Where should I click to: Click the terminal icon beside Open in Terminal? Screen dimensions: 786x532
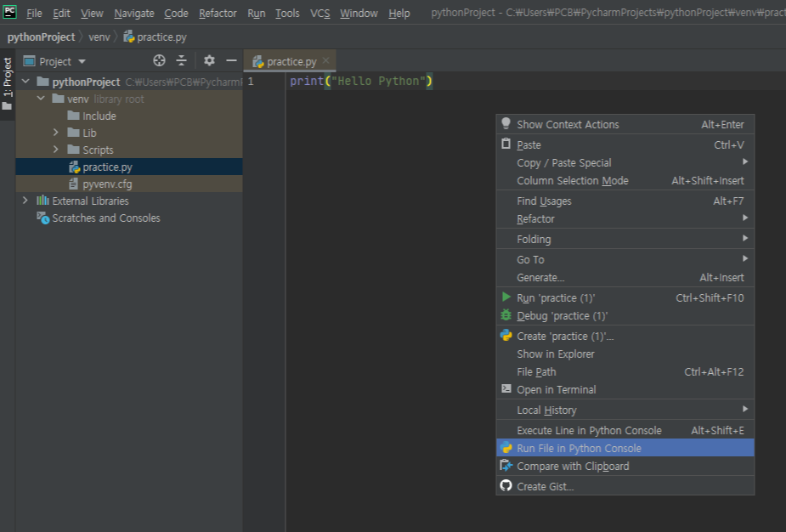tap(506, 388)
